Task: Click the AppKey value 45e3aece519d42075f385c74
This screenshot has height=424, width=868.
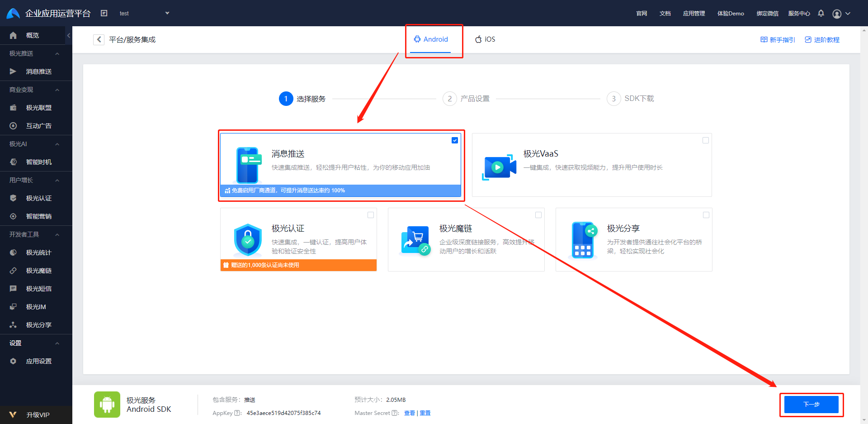Action: [283, 413]
